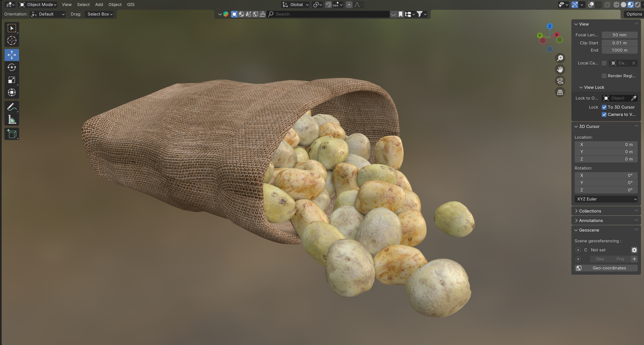Image resolution: width=644 pixels, height=345 pixels.
Task: Uncheck Lock To 3D Cursor
Action: pyautogui.click(x=604, y=107)
